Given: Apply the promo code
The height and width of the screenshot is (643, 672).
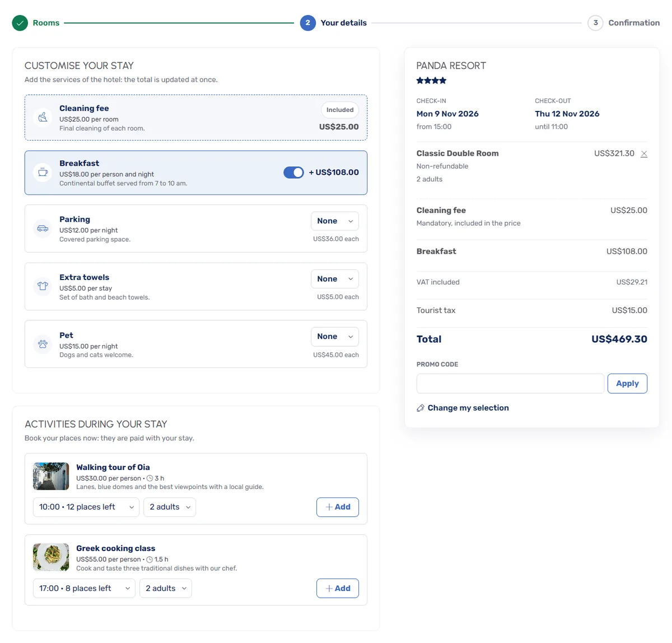Looking at the screenshot, I should pyautogui.click(x=627, y=384).
